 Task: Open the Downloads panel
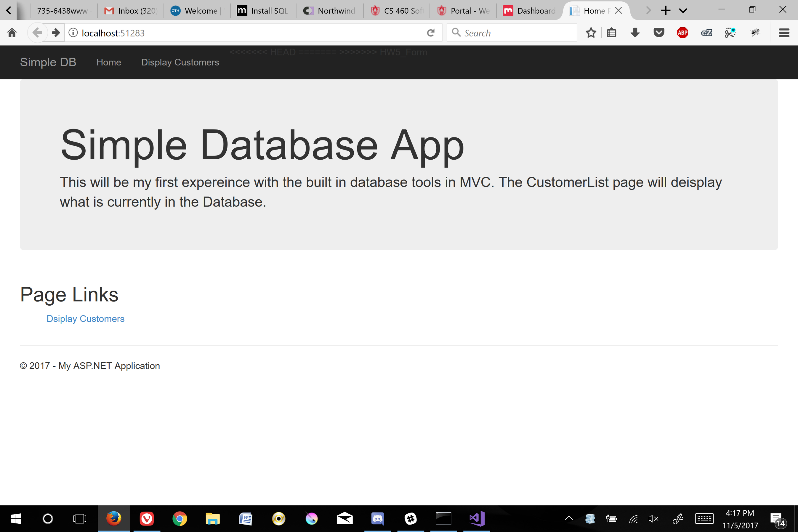click(x=635, y=33)
